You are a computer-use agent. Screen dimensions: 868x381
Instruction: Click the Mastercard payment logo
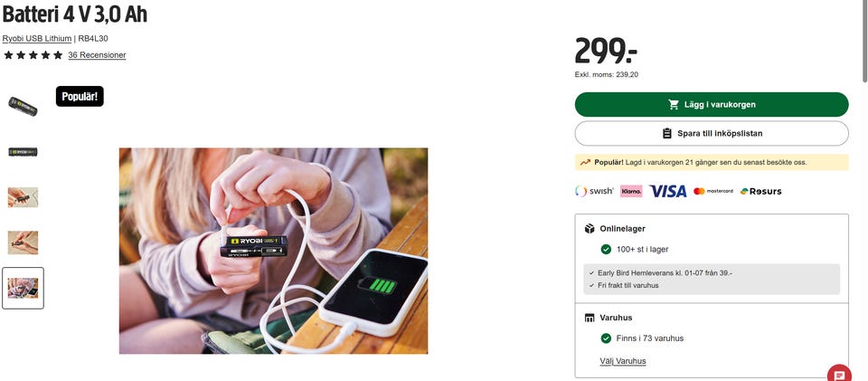click(713, 191)
